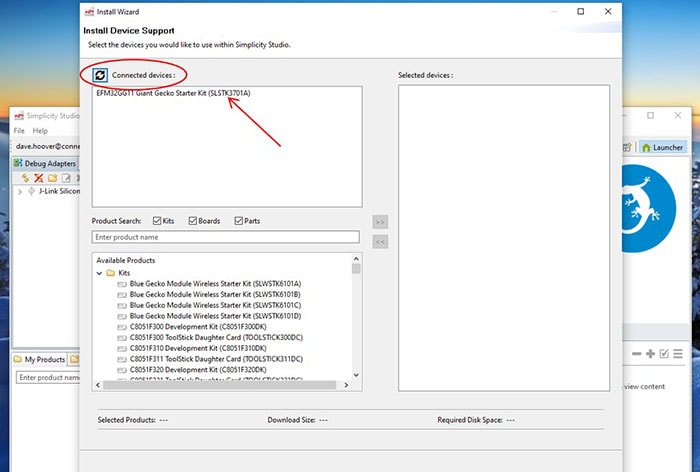
Task: Select EFM32GG11 Giant Gecko Starter Kit device
Action: pyautogui.click(x=173, y=93)
